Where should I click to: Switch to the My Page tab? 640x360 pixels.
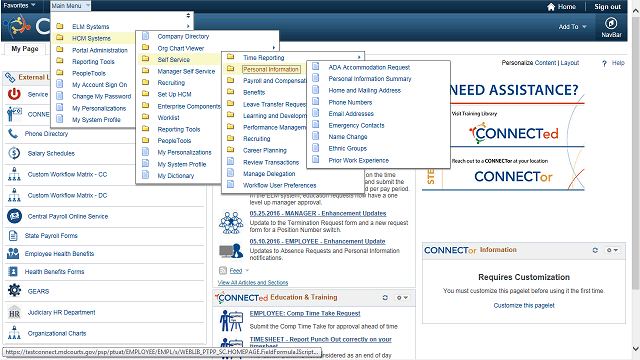(x=25, y=49)
